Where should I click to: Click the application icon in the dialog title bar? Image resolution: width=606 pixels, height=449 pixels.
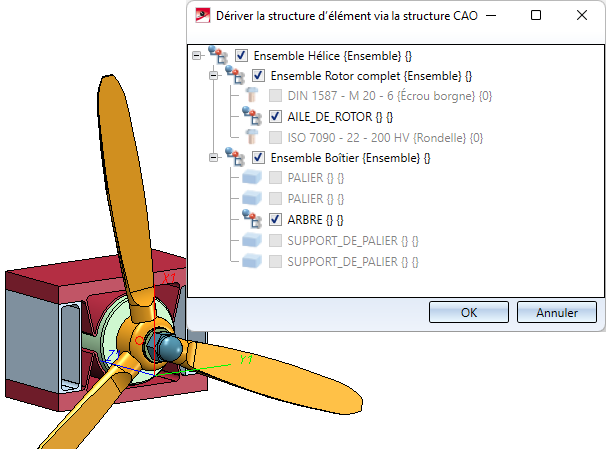point(203,16)
